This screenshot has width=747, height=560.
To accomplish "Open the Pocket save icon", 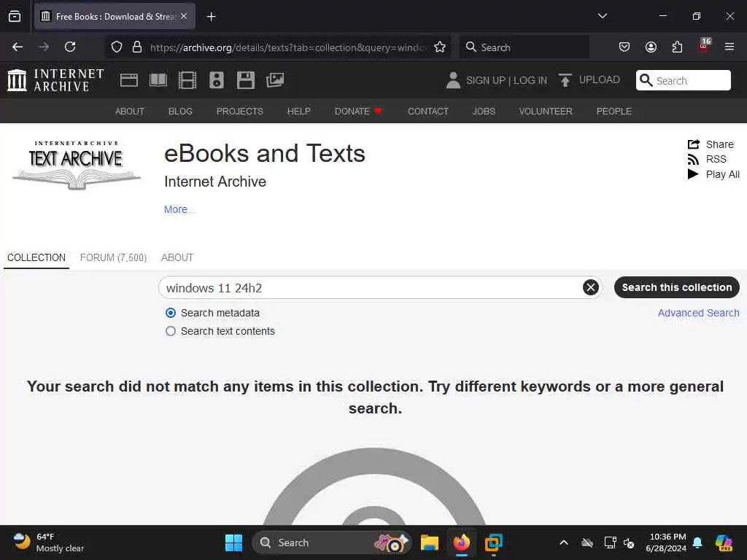I will pyautogui.click(x=624, y=47).
